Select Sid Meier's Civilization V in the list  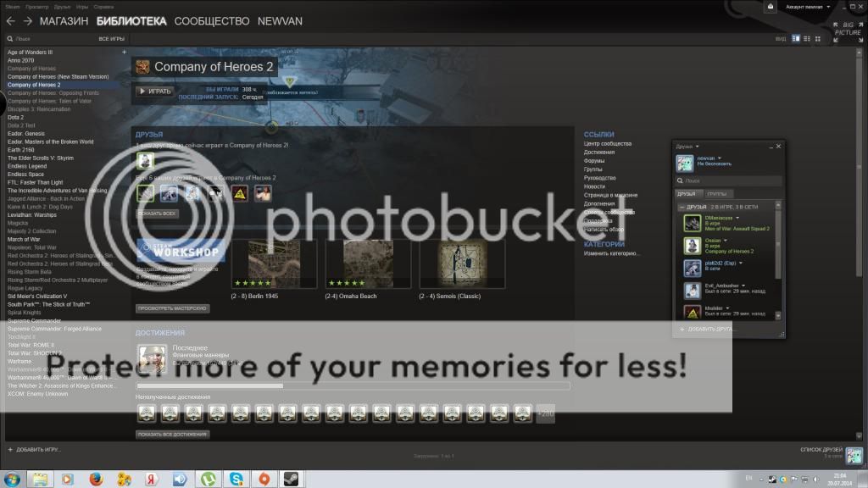click(37, 297)
